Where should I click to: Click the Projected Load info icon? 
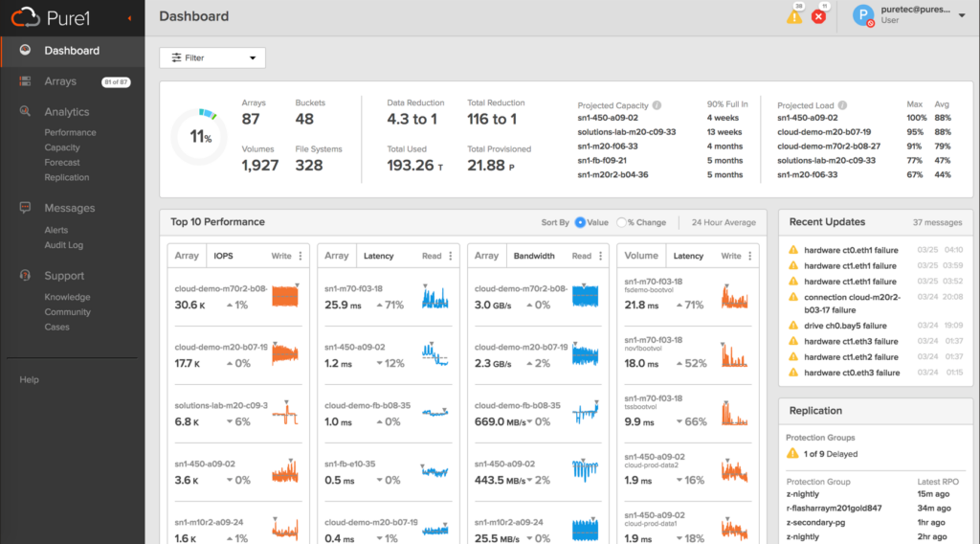pos(843,105)
